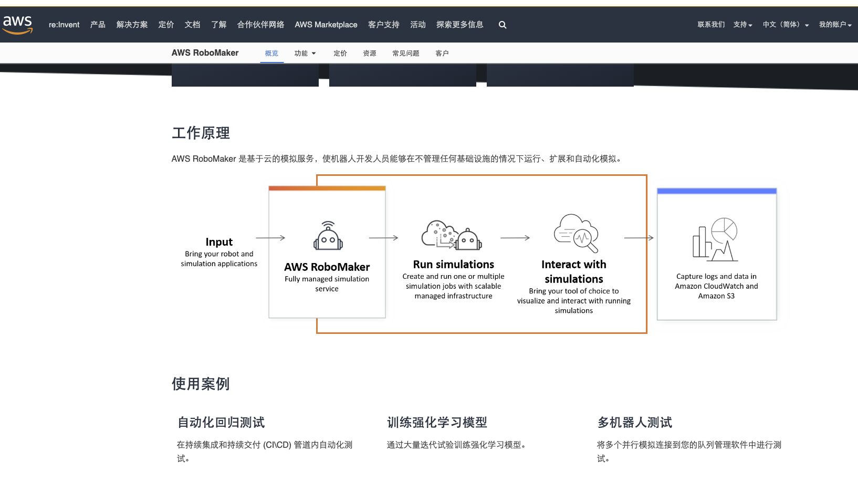Click the Interact with simulations cloud icon
This screenshot has width=858, height=504.
click(576, 233)
